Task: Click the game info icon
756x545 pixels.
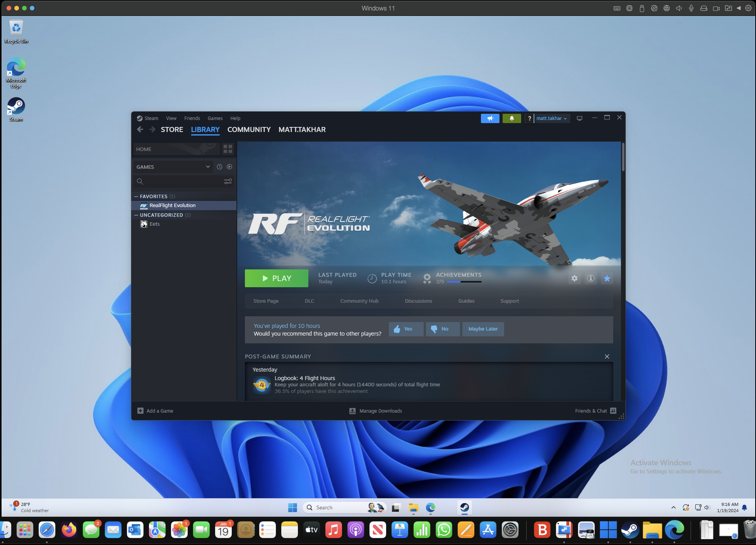Action: 590,278
